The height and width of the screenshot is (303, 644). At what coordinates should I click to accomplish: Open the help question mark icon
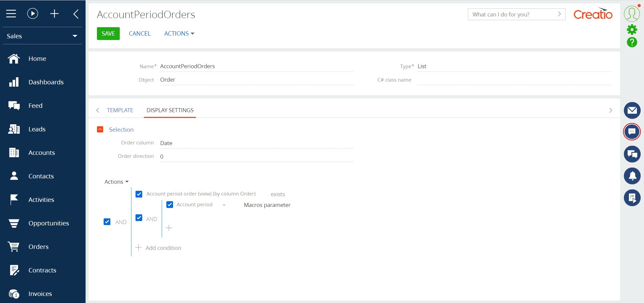click(x=632, y=43)
